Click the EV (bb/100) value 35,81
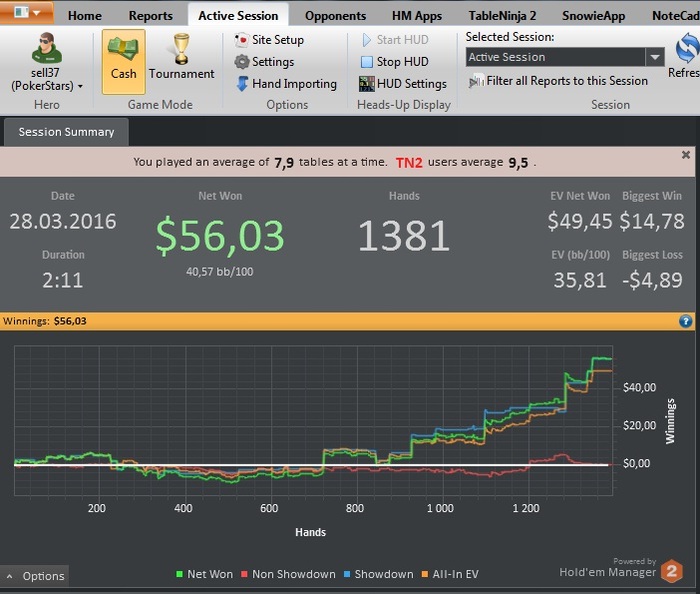 pos(580,281)
